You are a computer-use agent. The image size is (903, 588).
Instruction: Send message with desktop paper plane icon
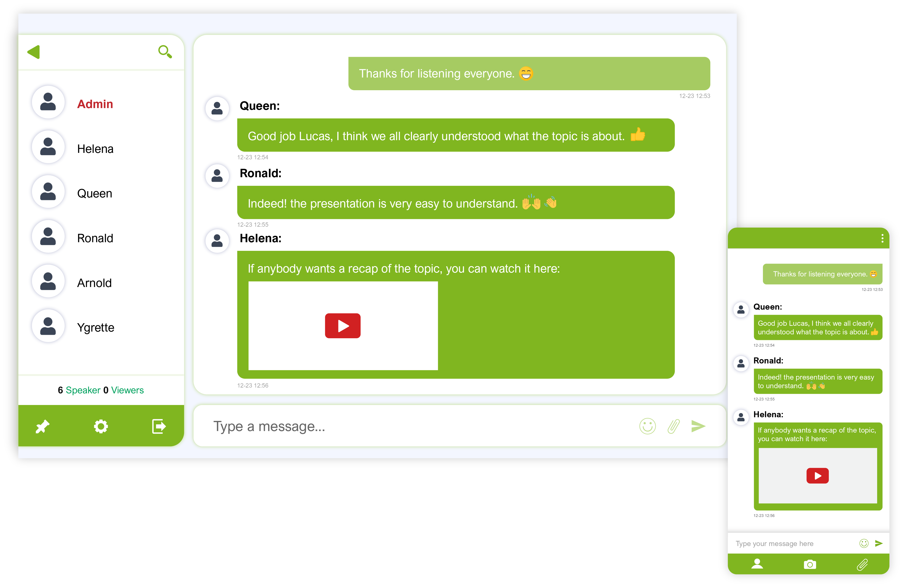click(698, 426)
